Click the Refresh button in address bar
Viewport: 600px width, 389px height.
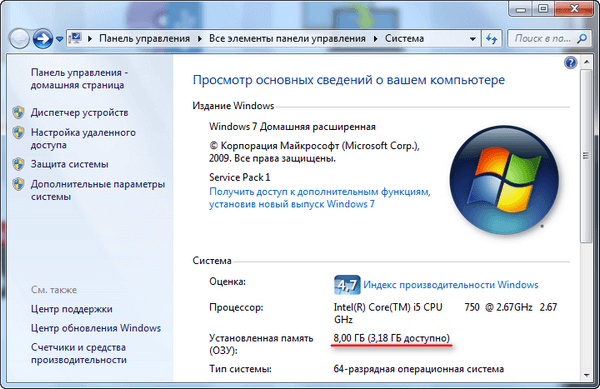pyautogui.click(x=491, y=39)
